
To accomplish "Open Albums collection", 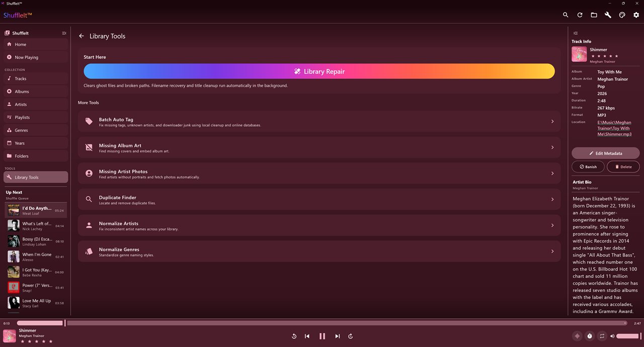I will coord(36,92).
